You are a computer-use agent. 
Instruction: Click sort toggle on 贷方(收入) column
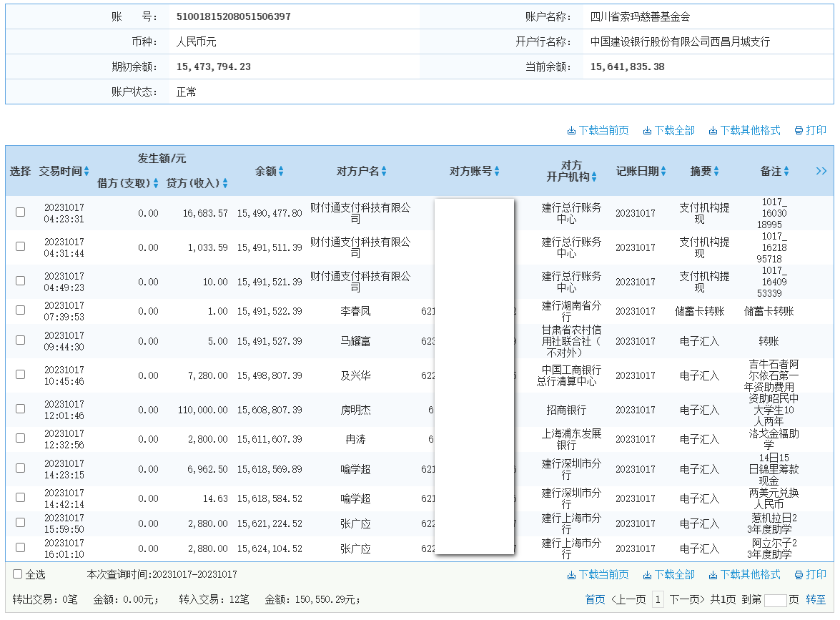click(x=224, y=182)
